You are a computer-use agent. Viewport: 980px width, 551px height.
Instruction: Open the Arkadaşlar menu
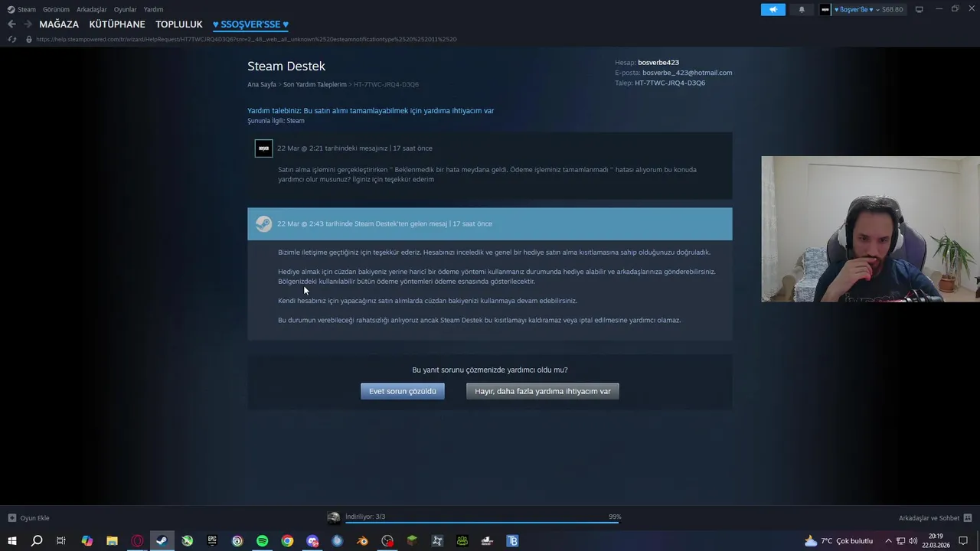pyautogui.click(x=92, y=10)
